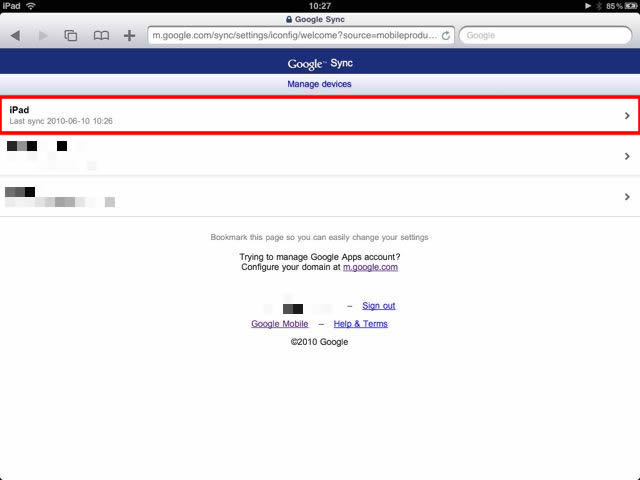
Task: Open the Google Mobile link
Action: click(x=280, y=324)
